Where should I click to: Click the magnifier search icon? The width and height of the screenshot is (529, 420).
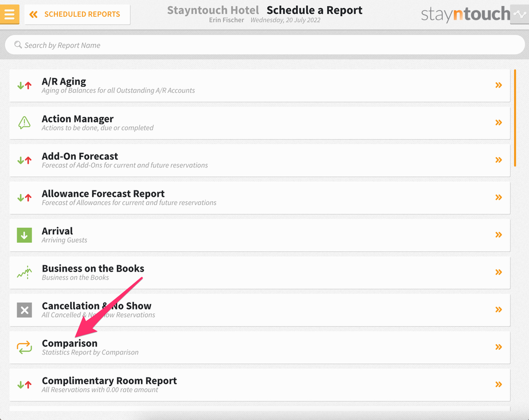point(18,44)
